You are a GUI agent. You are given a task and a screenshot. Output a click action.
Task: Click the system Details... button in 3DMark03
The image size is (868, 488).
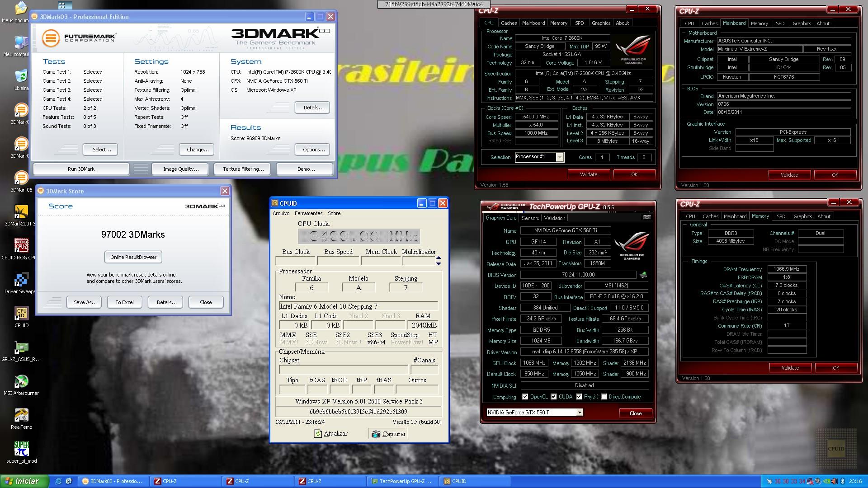tap(313, 108)
